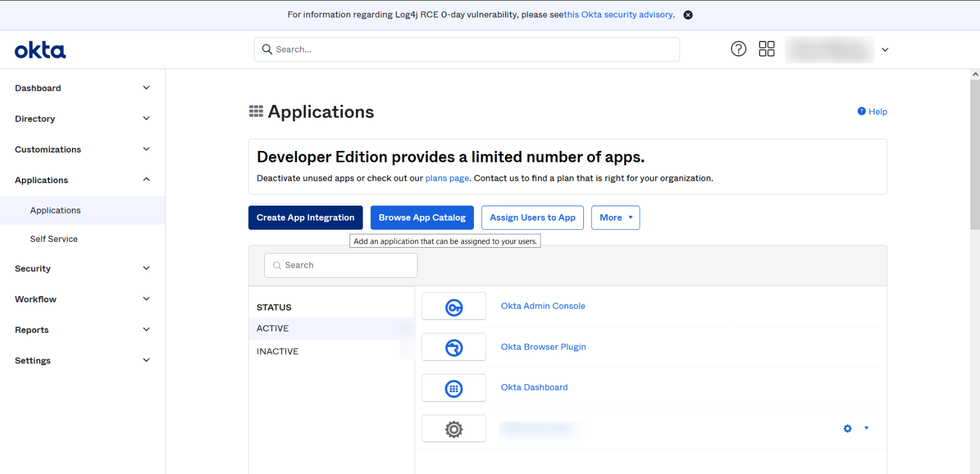The image size is (980, 474).
Task: Click the applications list Search field
Action: tap(341, 266)
